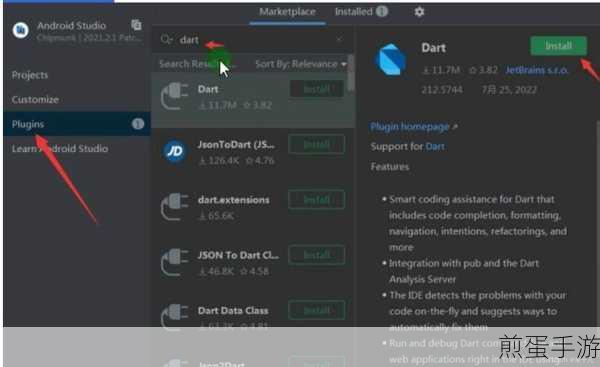Screen dimensions: 600x367
Task: Select the JSON To Dart Cl... result title
Action: point(238,255)
